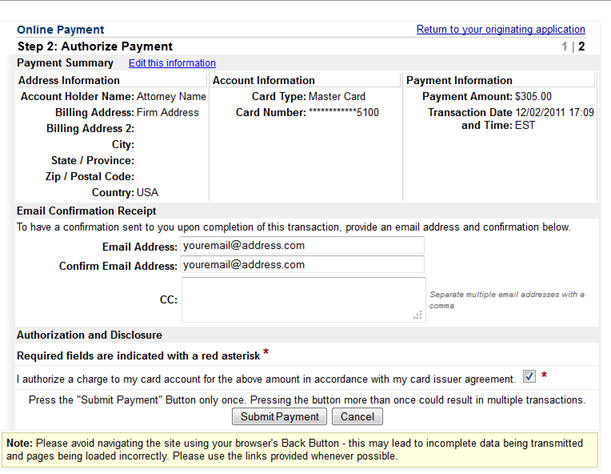Check the card charge authorization checkbox

pyautogui.click(x=529, y=377)
